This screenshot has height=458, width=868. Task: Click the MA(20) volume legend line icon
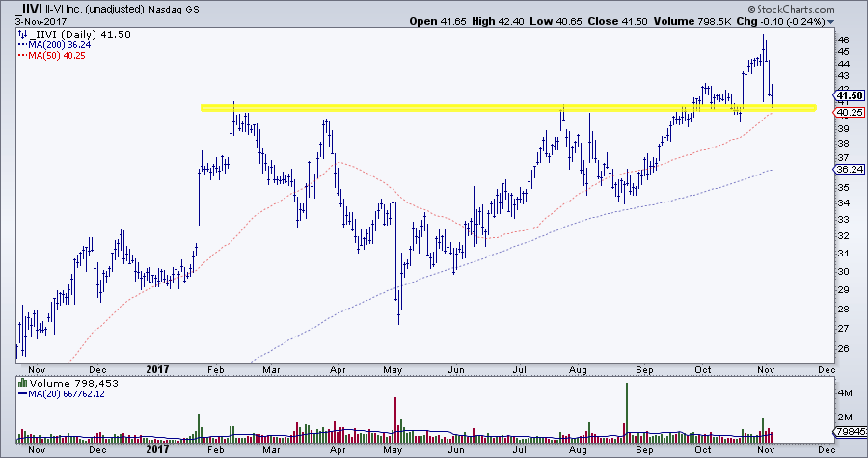tap(21, 392)
